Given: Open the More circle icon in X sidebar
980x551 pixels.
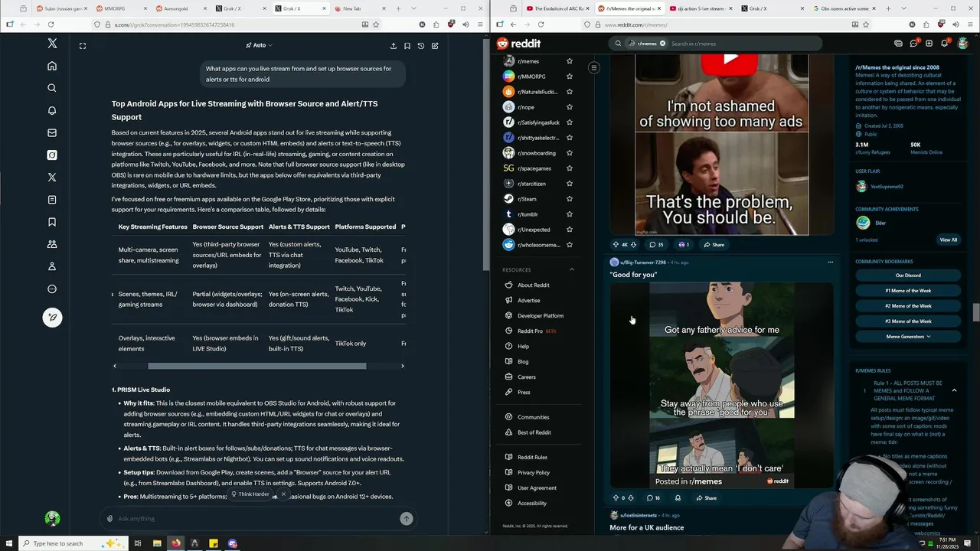Looking at the screenshot, I should point(52,289).
